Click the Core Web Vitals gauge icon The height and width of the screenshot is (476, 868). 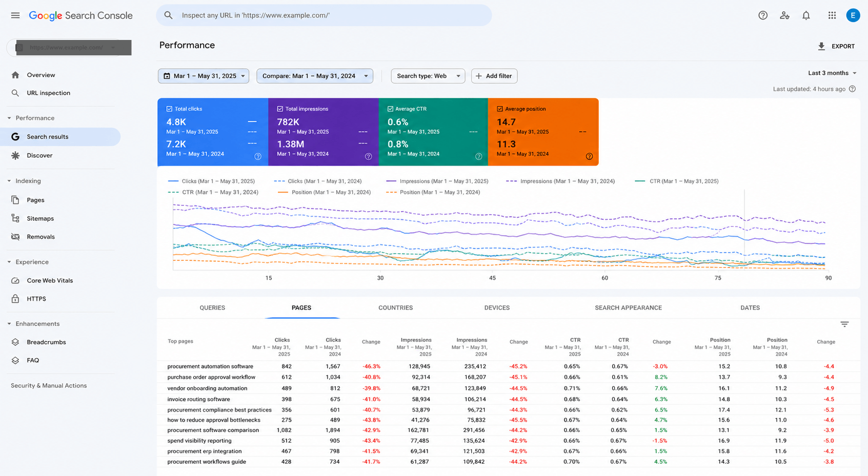[15, 280]
